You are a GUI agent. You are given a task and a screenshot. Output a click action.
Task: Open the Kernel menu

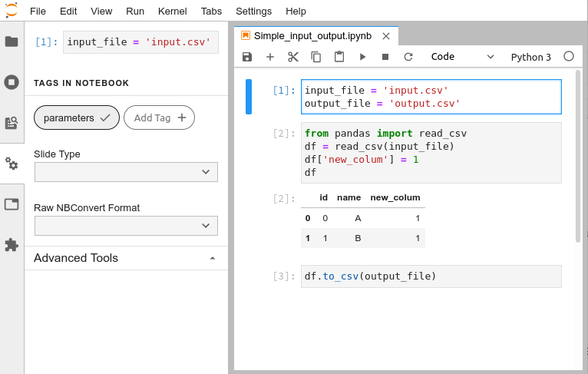point(173,12)
